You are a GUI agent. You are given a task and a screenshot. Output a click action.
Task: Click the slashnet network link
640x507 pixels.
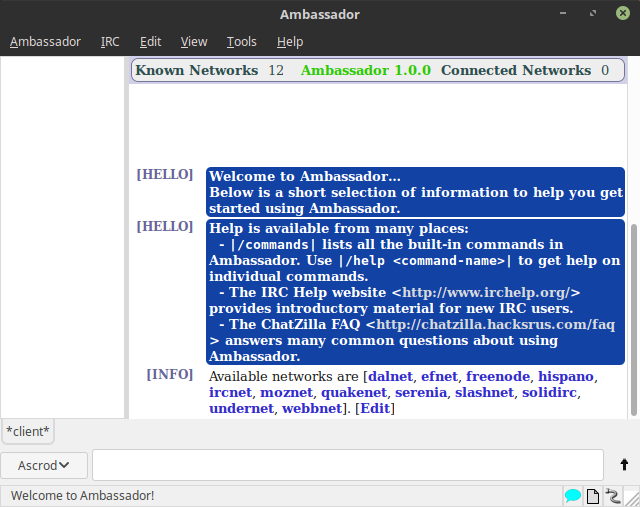tap(484, 392)
